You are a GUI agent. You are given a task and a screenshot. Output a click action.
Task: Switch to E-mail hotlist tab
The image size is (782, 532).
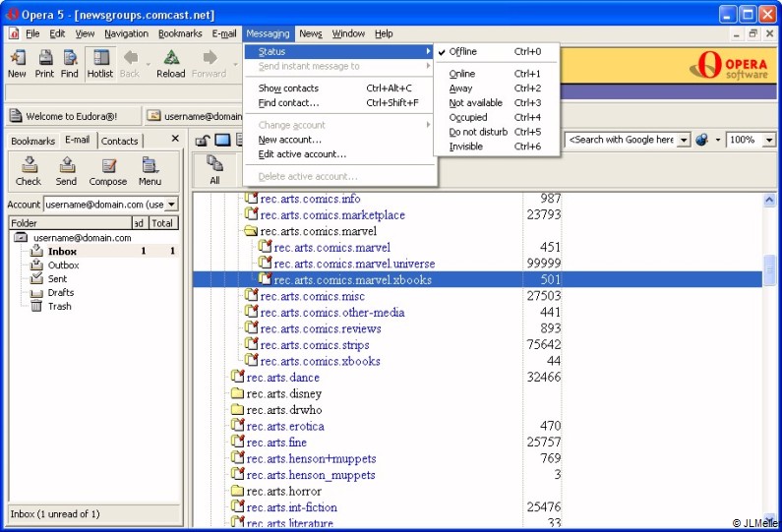78,140
